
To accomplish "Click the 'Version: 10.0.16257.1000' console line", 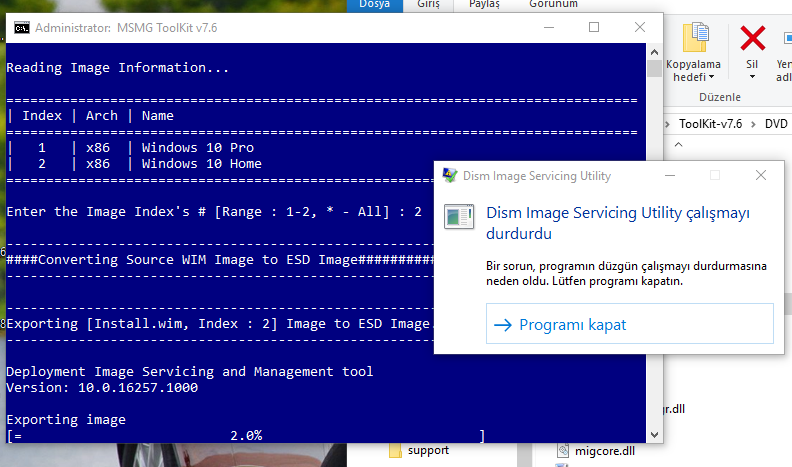I will (102, 388).
